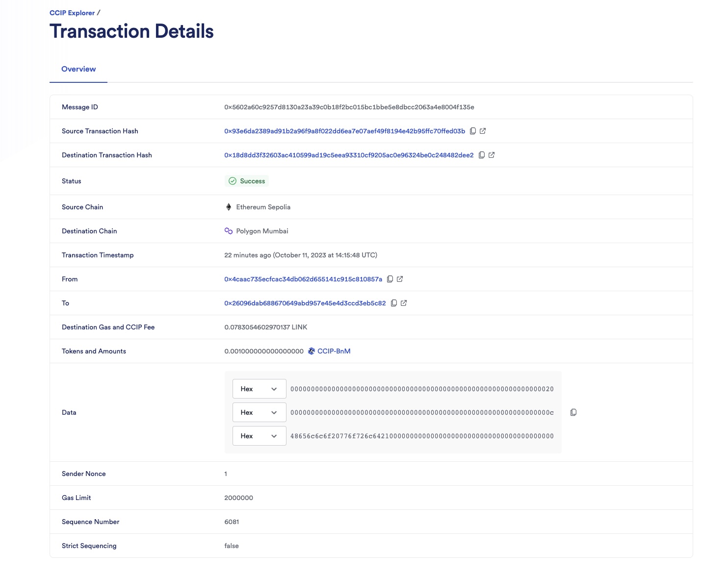Click the Gas Limit value 2000000
The height and width of the screenshot is (577, 728).
(x=239, y=498)
